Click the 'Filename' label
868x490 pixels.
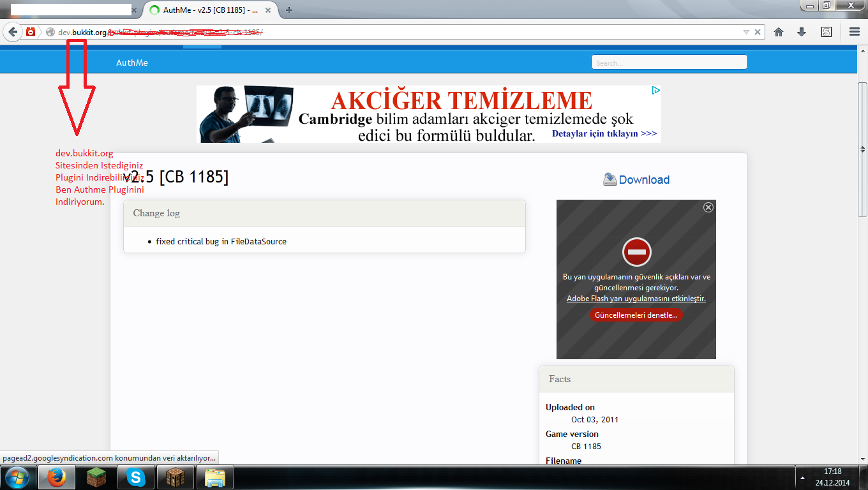(564, 460)
